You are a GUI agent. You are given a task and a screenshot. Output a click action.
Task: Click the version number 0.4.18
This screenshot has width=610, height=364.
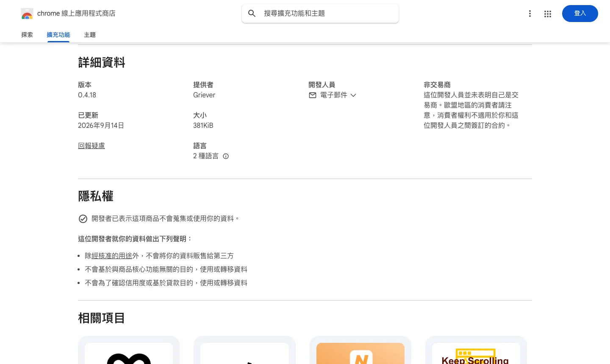pos(87,95)
